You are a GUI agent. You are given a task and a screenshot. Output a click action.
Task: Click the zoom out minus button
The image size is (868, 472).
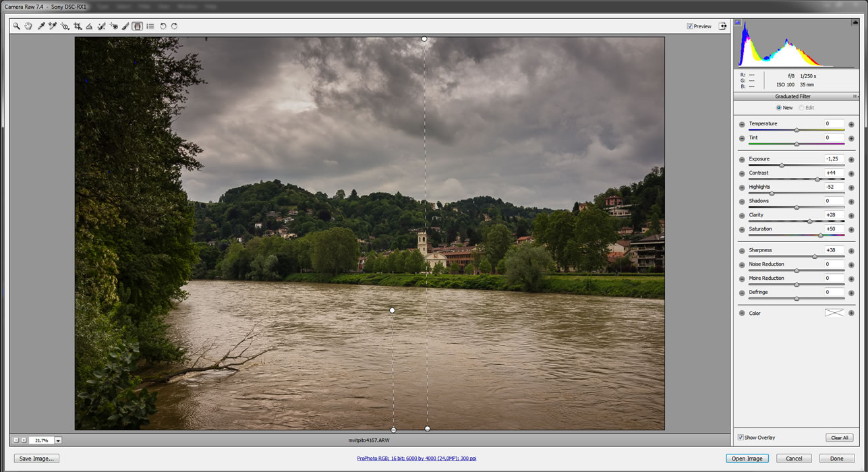(x=16, y=440)
